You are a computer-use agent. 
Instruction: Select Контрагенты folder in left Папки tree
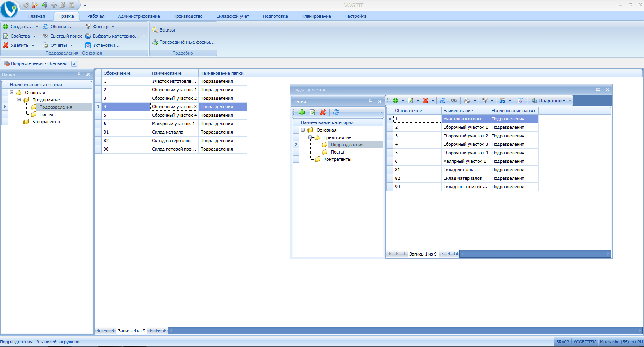tap(46, 122)
